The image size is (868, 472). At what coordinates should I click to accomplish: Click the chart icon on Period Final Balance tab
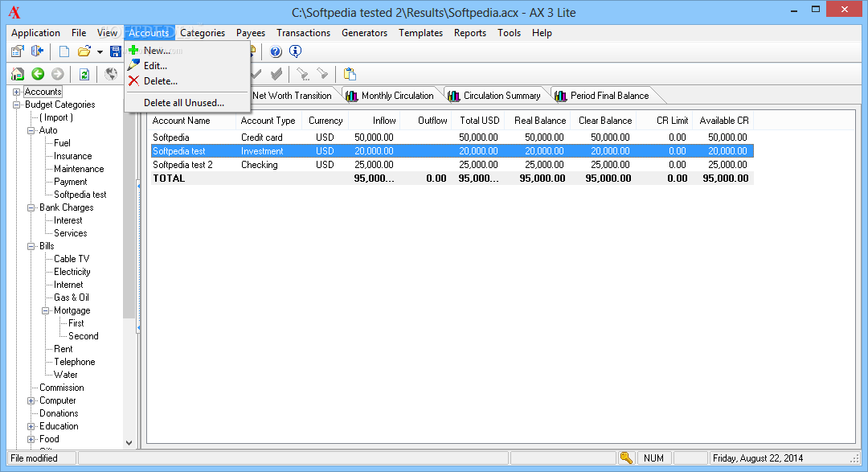click(561, 96)
